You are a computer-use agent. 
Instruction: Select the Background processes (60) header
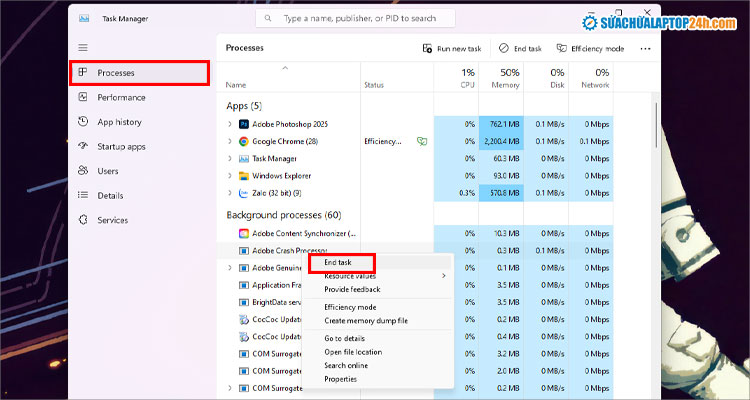pos(284,215)
